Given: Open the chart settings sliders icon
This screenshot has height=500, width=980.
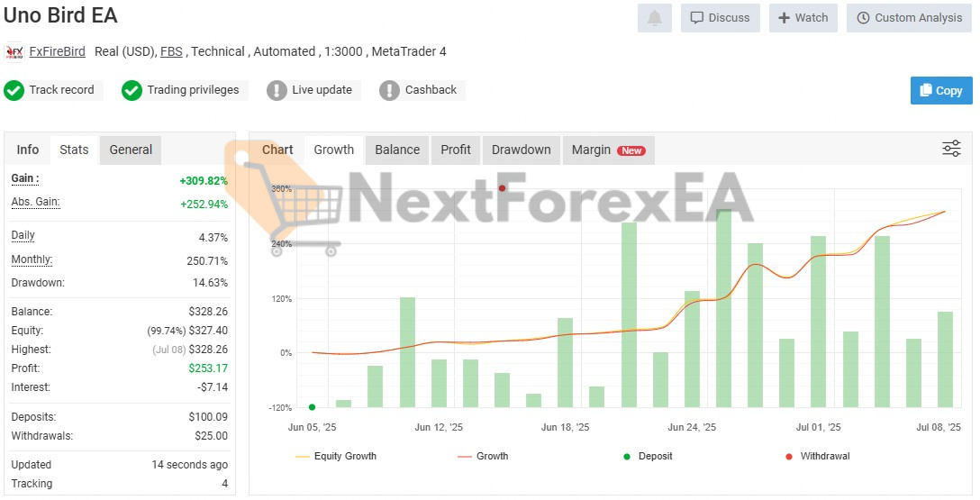Looking at the screenshot, I should coord(951,149).
